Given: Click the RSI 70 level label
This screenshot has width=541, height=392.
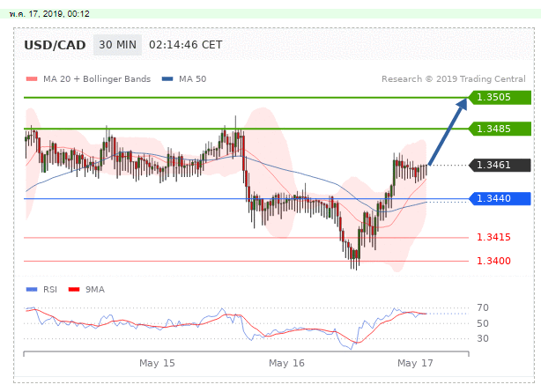Looking at the screenshot, I should 483,307.
